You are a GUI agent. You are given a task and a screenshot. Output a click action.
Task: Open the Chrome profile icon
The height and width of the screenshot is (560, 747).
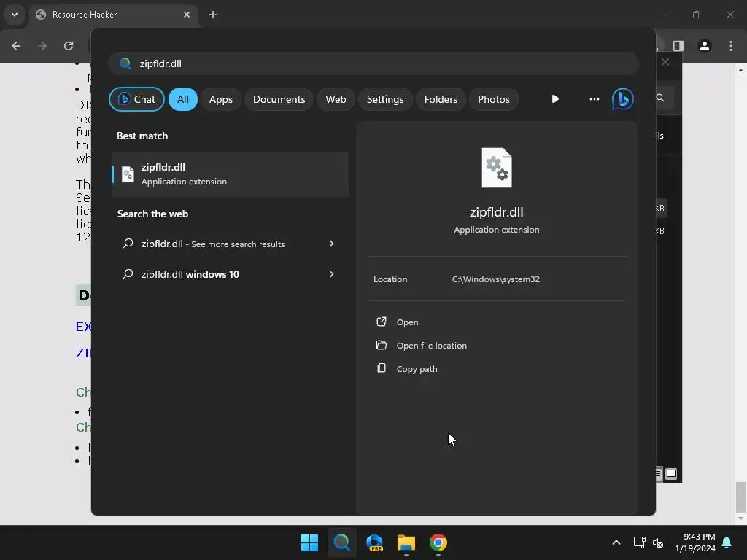pyautogui.click(x=705, y=46)
